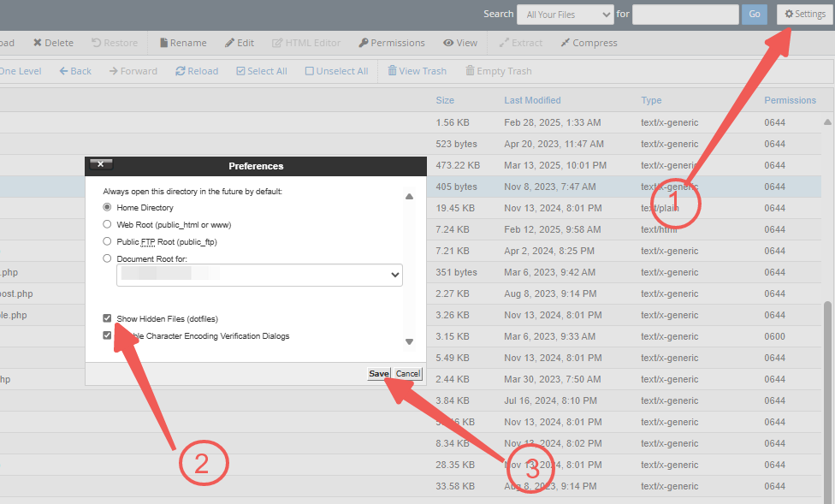This screenshot has width=835, height=504.
Task: Toggle Show Hidden Files (dotfiles) checkbox
Action: point(107,318)
